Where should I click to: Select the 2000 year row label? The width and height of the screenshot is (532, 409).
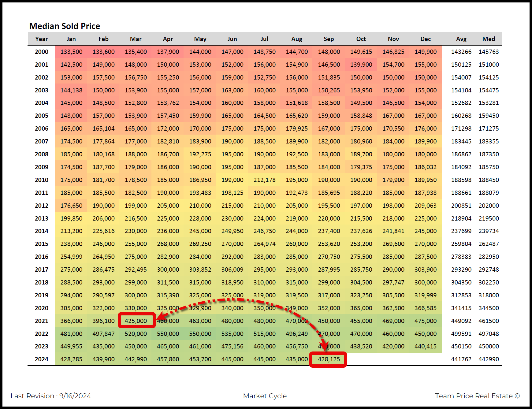click(42, 52)
